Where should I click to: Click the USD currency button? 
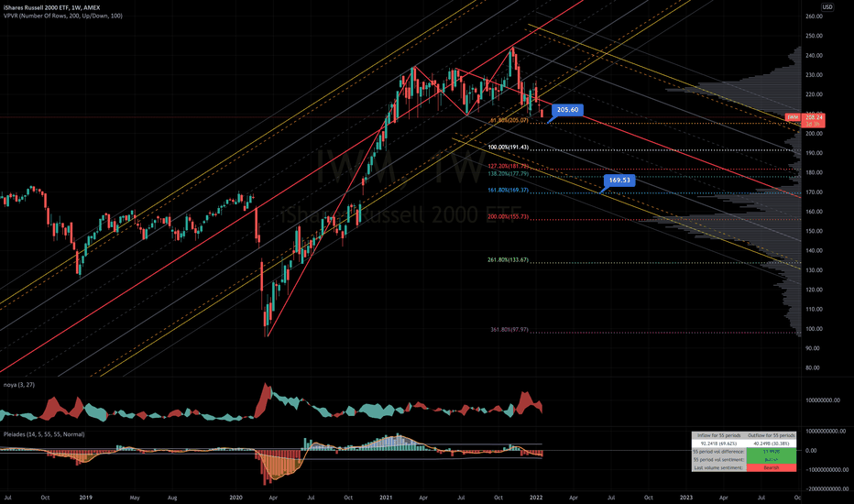(827, 7)
